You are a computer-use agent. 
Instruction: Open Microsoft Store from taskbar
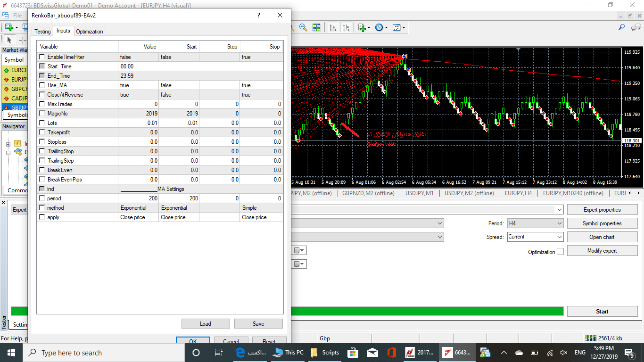[353, 353]
